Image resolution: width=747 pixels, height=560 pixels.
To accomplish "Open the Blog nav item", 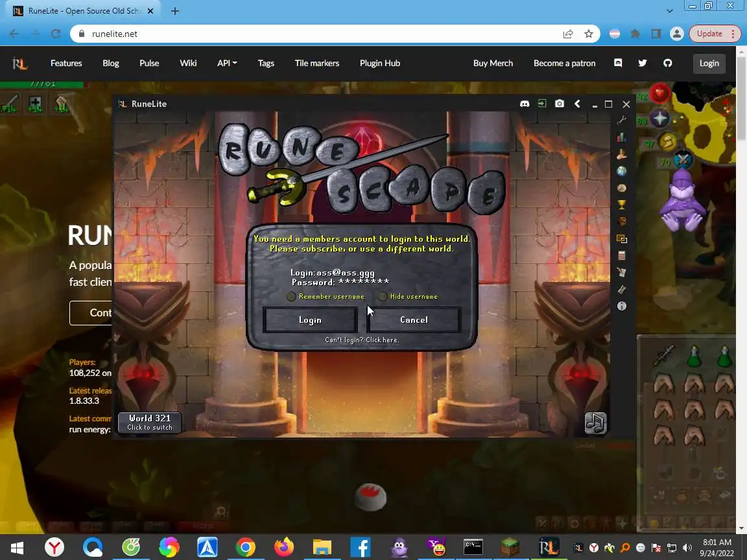I will (110, 63).
